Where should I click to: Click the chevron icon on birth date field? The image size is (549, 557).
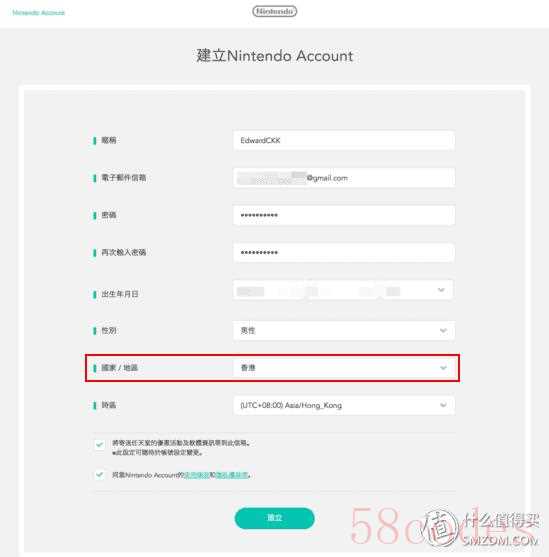point(441,290)
